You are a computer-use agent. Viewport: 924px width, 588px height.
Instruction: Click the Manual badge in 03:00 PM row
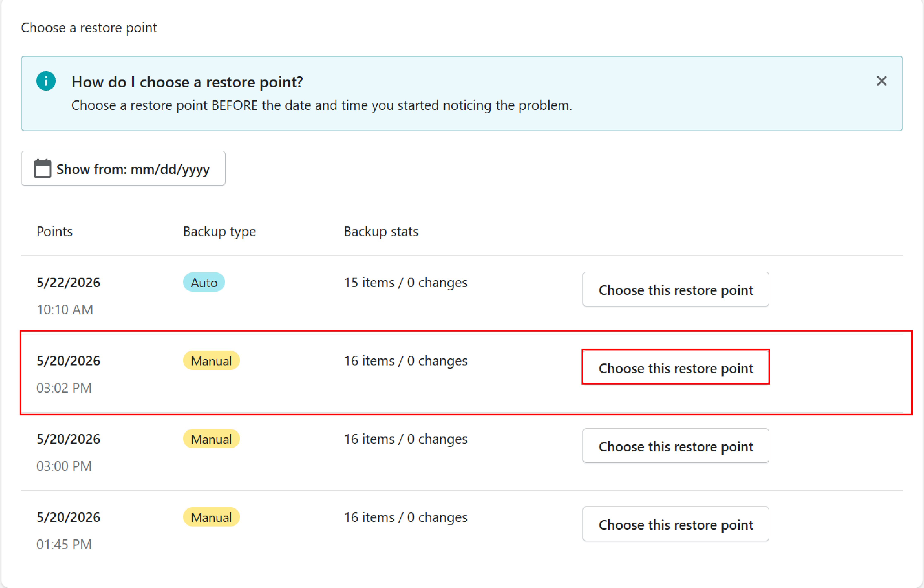[211, 439]
